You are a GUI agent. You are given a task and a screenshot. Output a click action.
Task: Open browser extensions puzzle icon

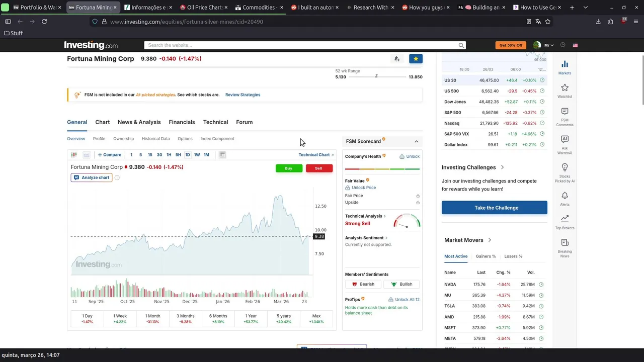click(611, 22)
